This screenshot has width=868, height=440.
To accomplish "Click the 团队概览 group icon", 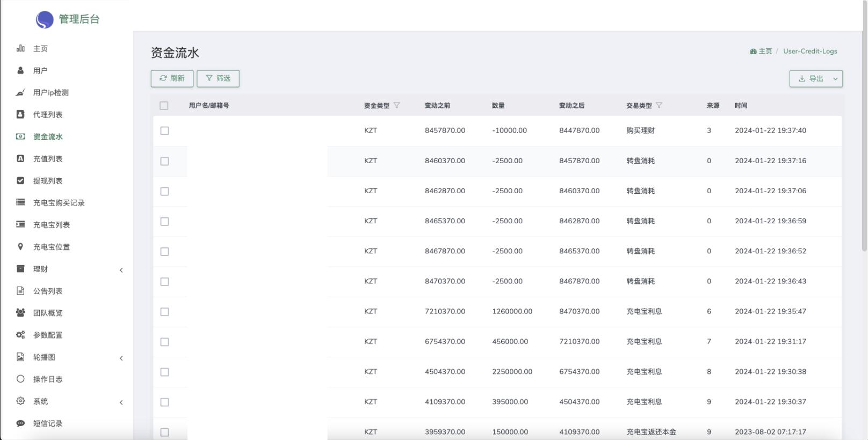I will 20,313.
